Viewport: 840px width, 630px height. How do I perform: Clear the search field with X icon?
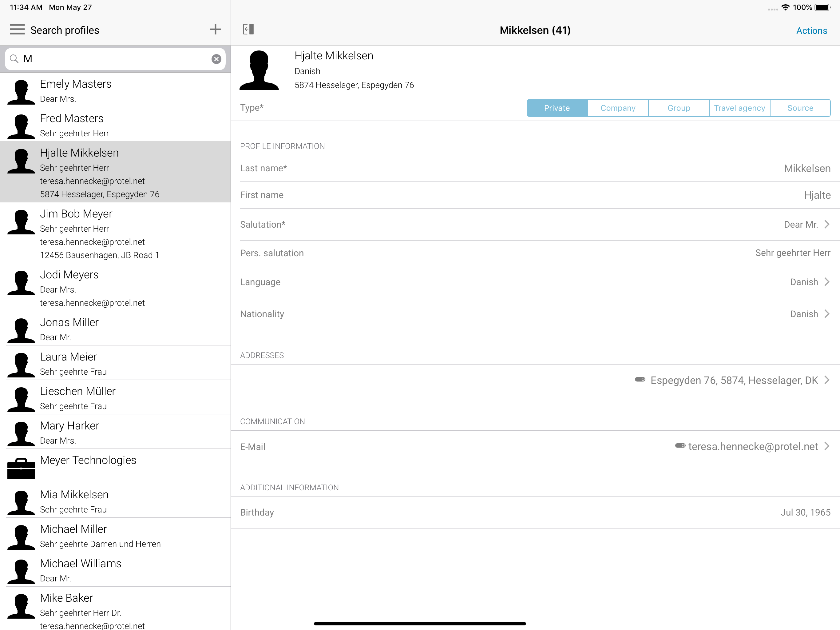(x=216, y=59)
